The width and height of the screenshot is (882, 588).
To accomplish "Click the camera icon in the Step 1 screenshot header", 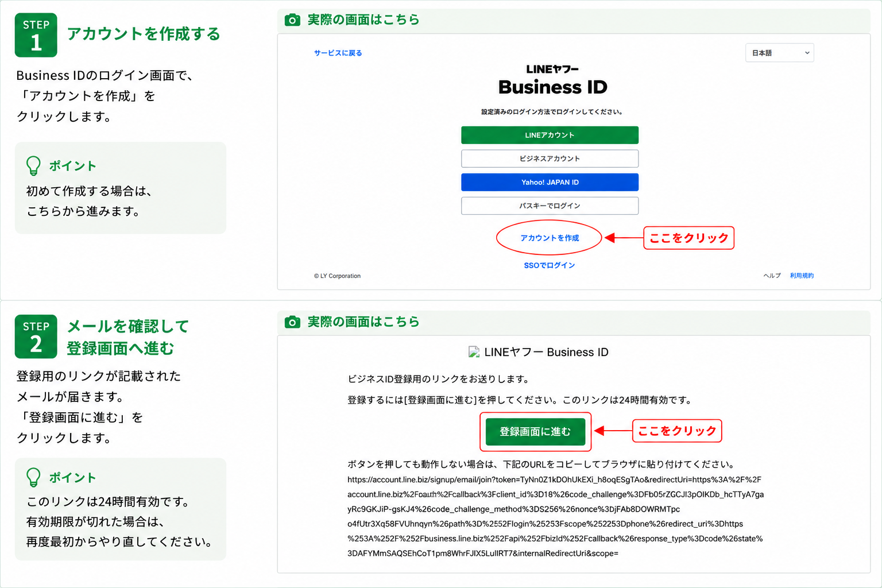I will 292,20.
